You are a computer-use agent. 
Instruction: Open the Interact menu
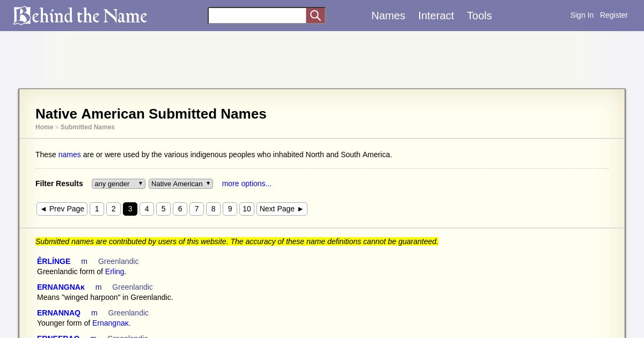pyautogui.click(x=436, y=16)
